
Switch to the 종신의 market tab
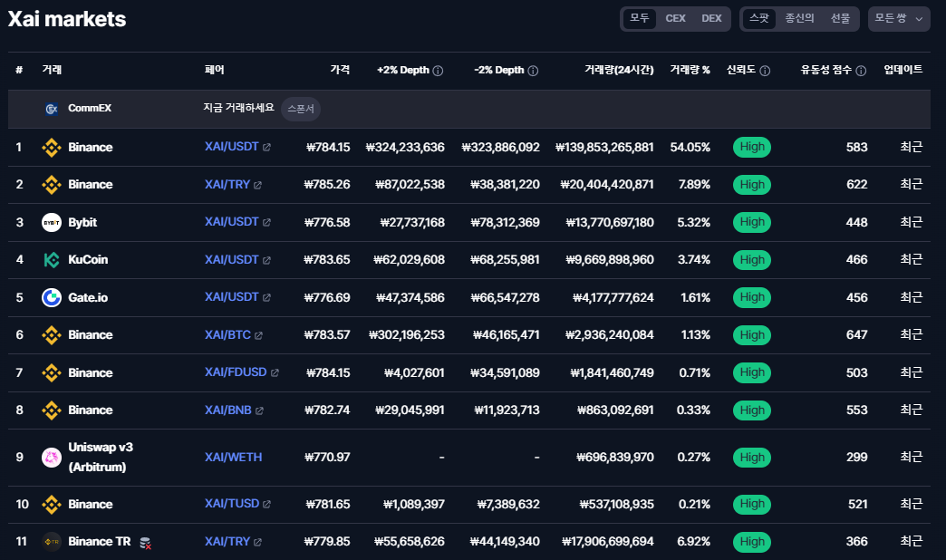pos(799,18)
